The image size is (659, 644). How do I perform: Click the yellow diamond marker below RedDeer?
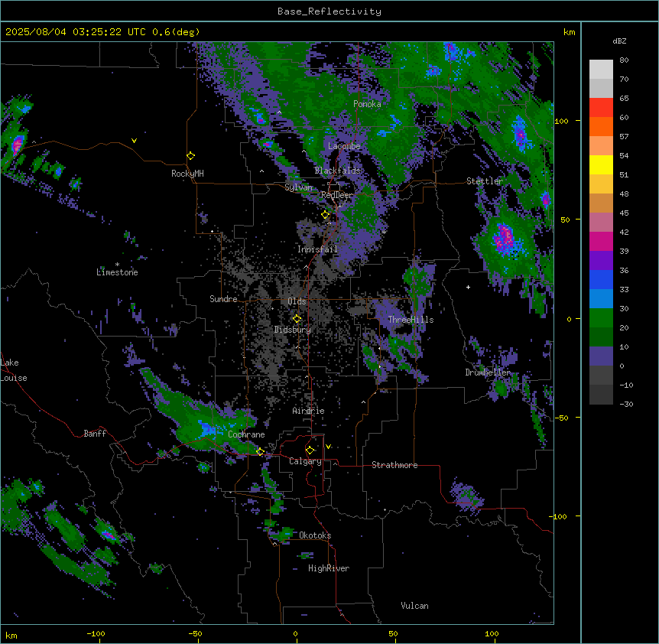pyautogui.click(x=326, y=215)
